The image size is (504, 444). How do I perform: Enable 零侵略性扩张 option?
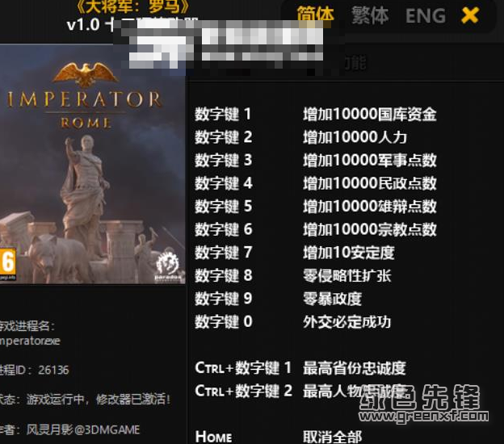pyautogui.click(x=347, y=275)
